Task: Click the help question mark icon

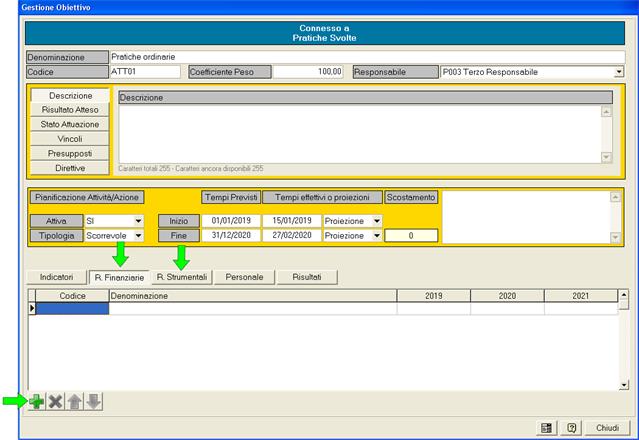Action: pyautogui.click(x=570, y=427)
